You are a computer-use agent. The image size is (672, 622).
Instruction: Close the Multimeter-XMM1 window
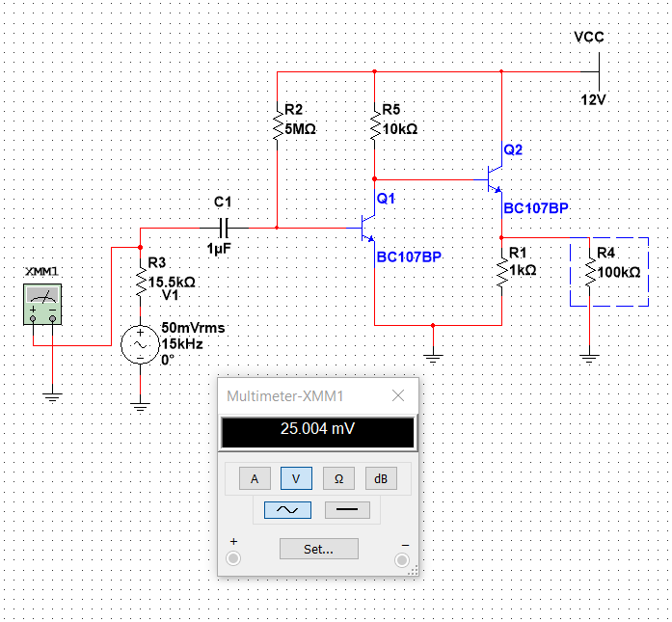398,395
